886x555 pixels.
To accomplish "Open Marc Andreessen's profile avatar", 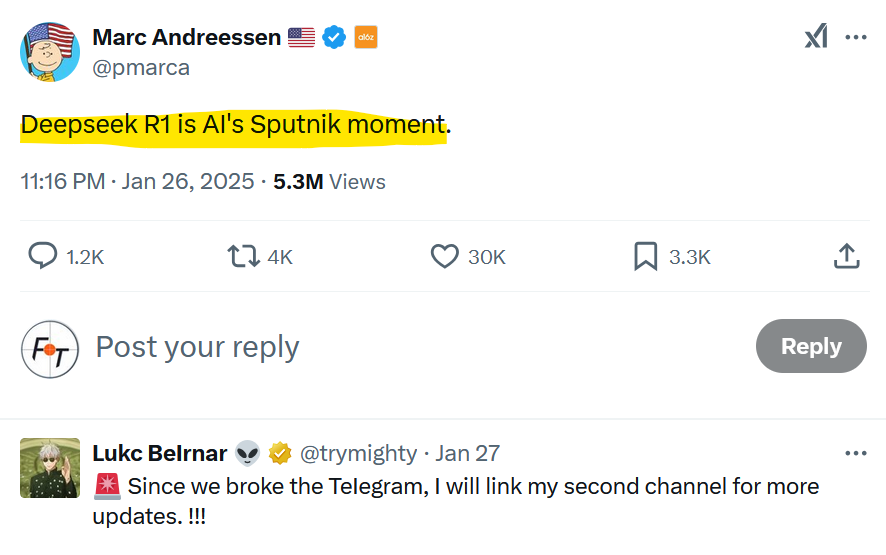I will click(50, 52).
